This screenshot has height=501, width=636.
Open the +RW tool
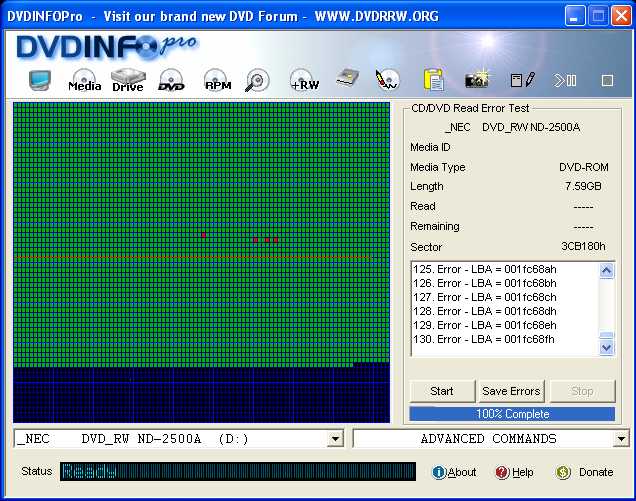click(304, 80)
